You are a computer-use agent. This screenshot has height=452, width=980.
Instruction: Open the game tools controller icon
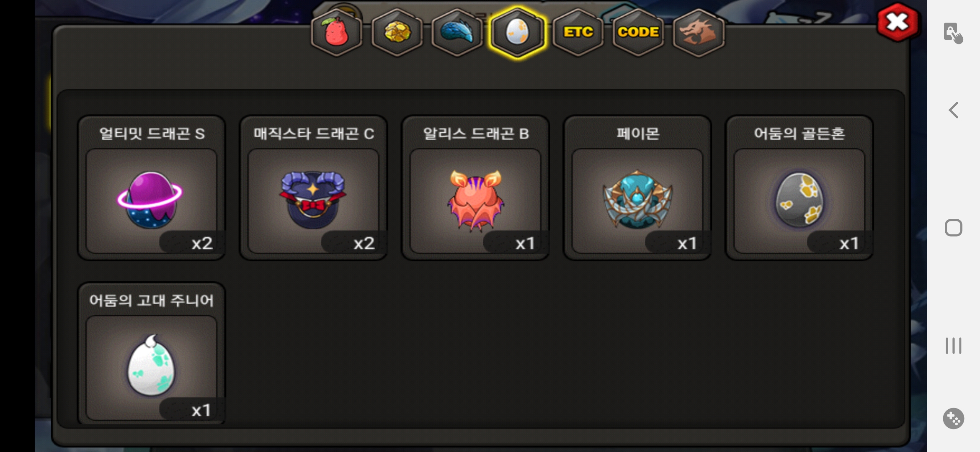point(954,418)
